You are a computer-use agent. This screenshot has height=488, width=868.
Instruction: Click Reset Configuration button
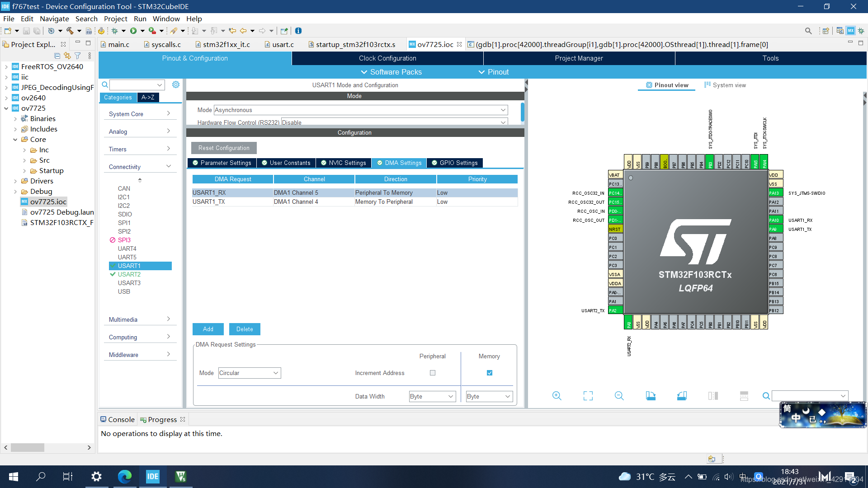224,148
